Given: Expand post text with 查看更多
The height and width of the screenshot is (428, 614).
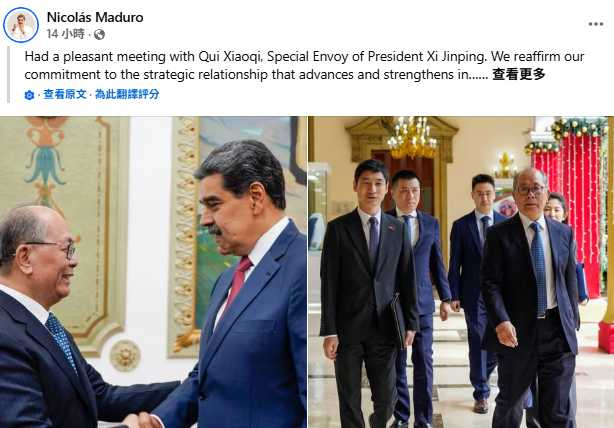Looking at the screenshot, I should point(518,74).
